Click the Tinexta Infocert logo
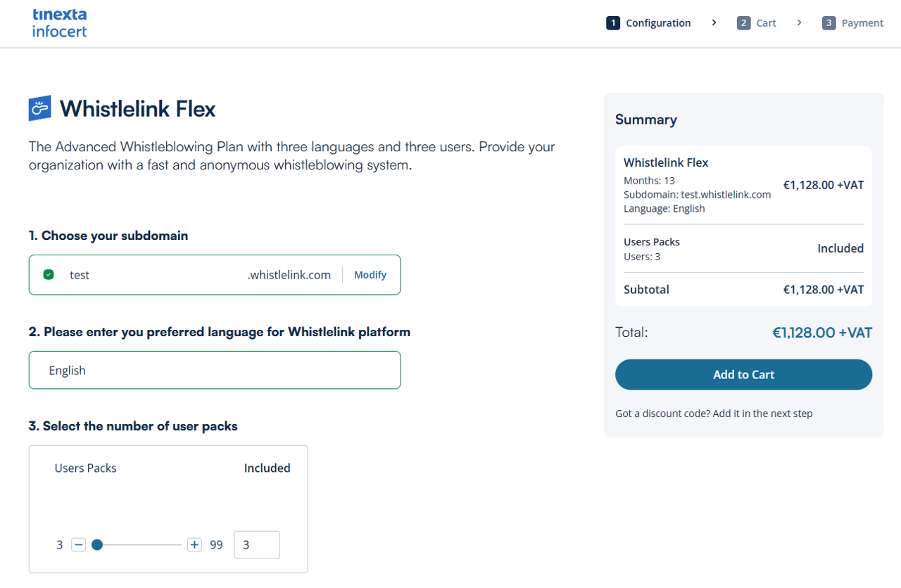 click(x=60, y=23)
